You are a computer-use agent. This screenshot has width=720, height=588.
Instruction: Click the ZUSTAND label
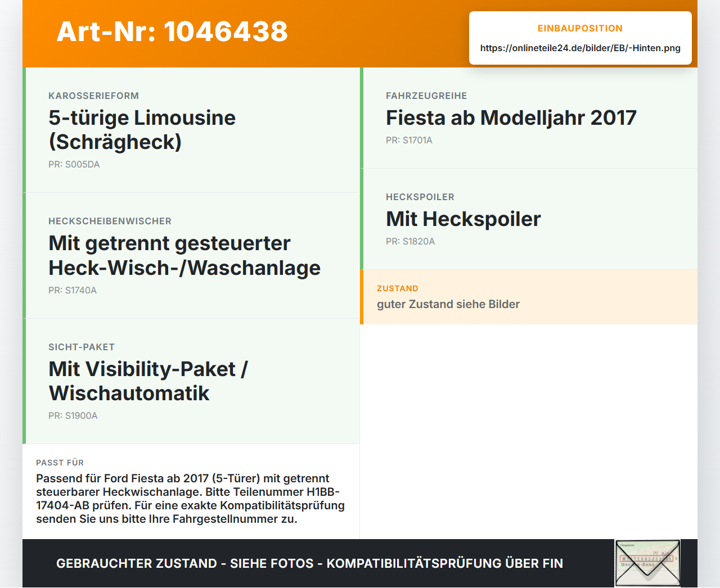[x=398, y=288]
